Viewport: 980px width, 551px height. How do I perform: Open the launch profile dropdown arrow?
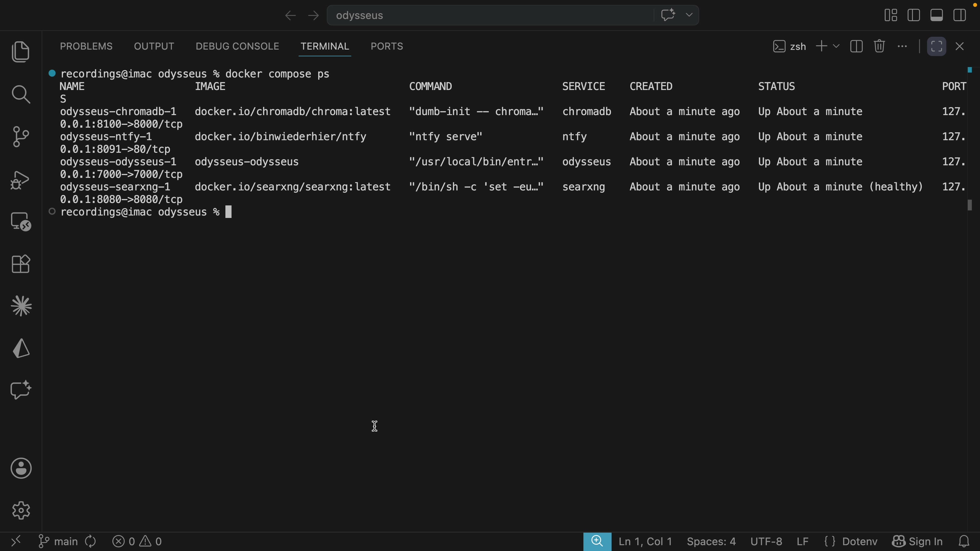836,47
